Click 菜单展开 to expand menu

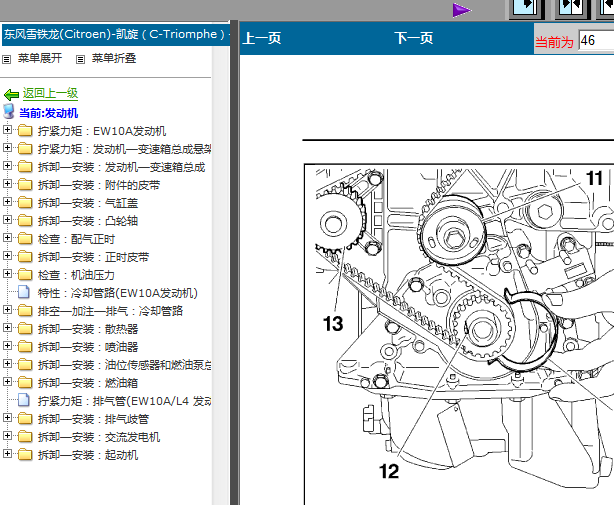(40, 58)
